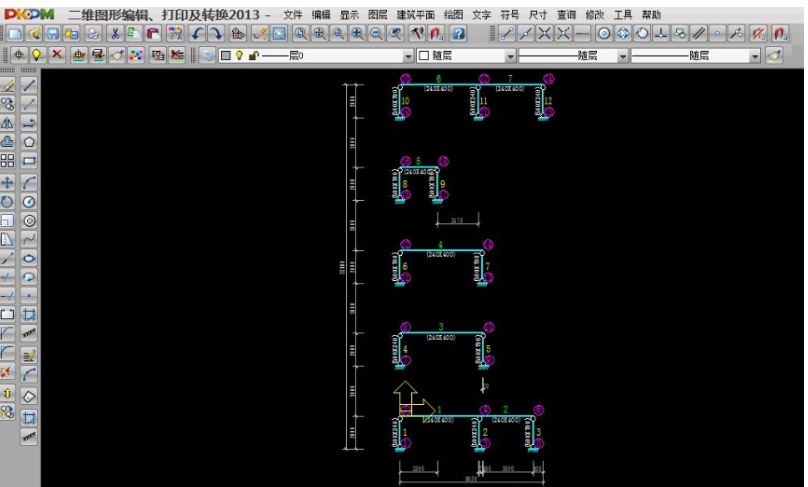808x487 pixels.
Task: Click the white color swatch beside 随层
Action: tap(424, 56)
